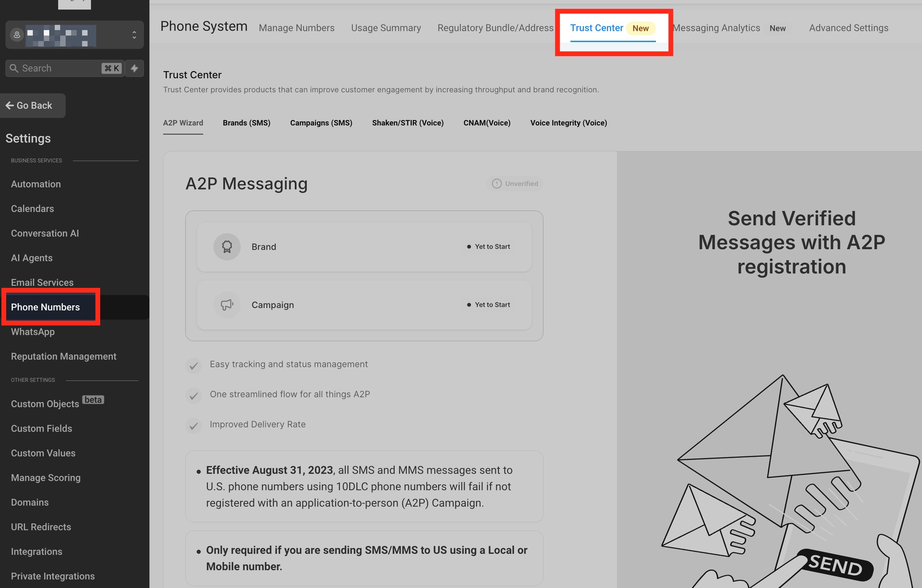Click the Easy tracking checkmark icon
The image size is (922, 588).
(x=194, y=365)
